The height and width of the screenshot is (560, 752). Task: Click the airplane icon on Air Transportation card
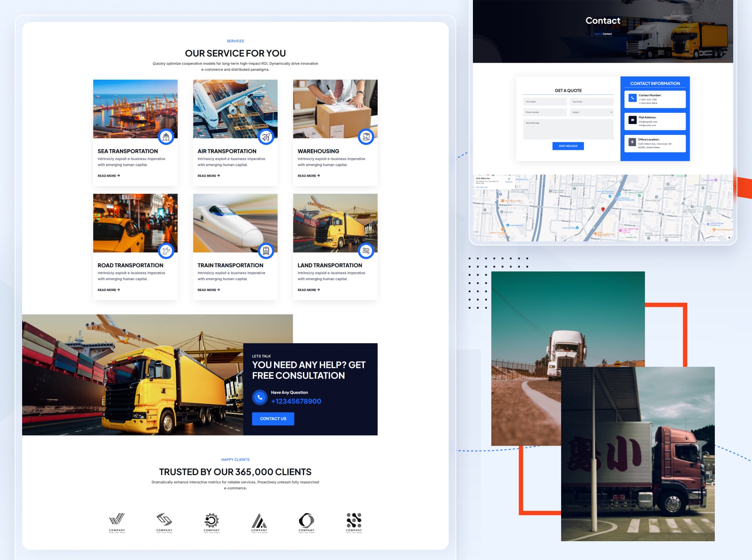coord(266,137)
